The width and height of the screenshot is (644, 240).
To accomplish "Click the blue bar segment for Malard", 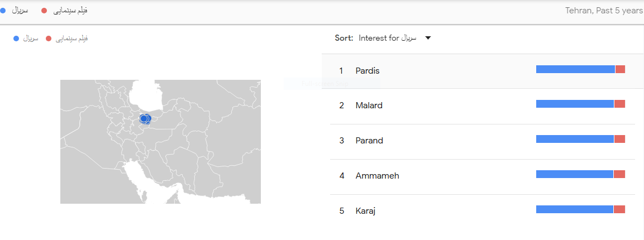I will [575, 104].
